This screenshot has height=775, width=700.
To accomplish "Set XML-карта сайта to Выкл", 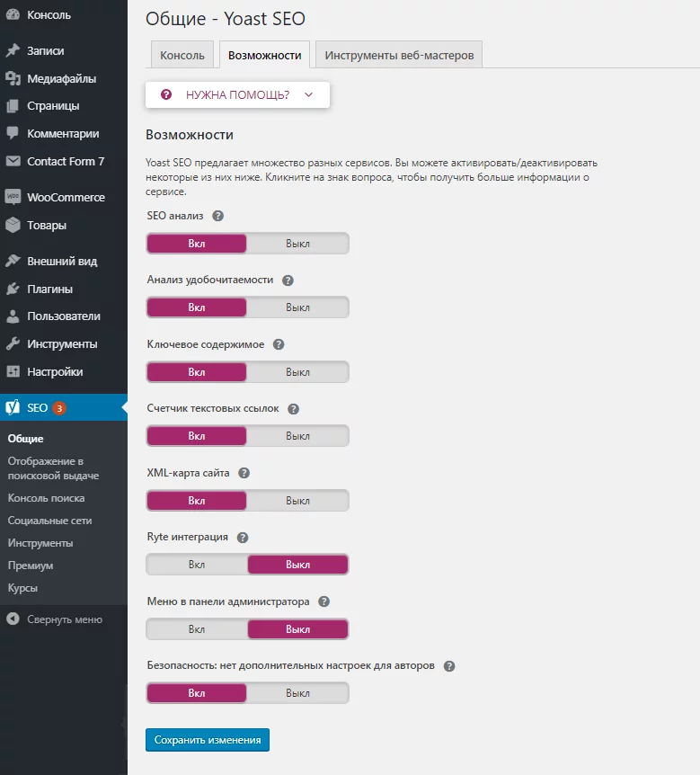I will [297, 501].
